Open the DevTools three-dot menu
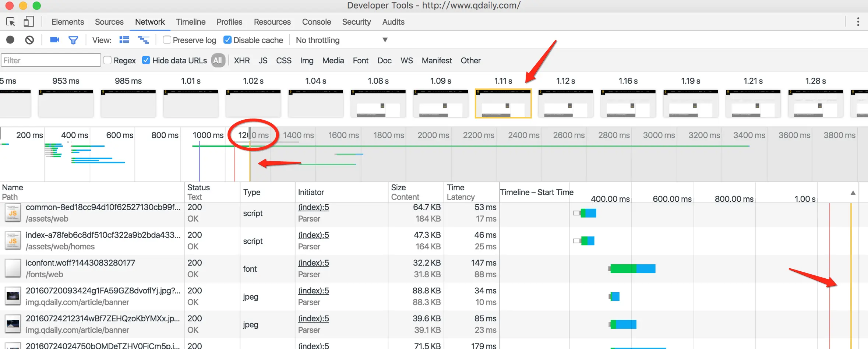Screen dimensions: 868x349 [858, 22]
